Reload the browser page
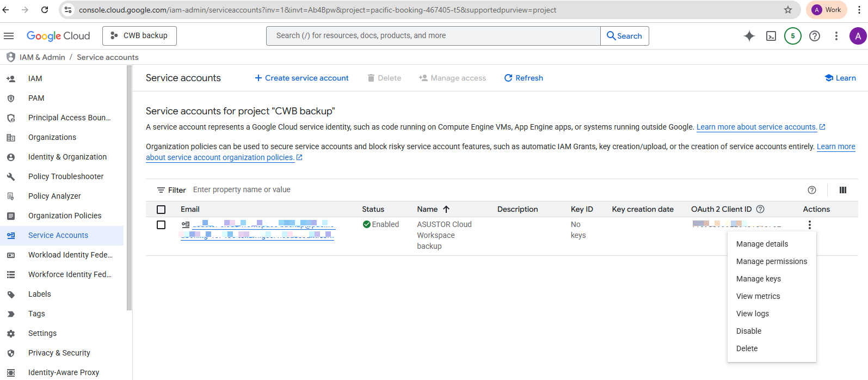The image size is (868, 380). click(x=45, y=10)
